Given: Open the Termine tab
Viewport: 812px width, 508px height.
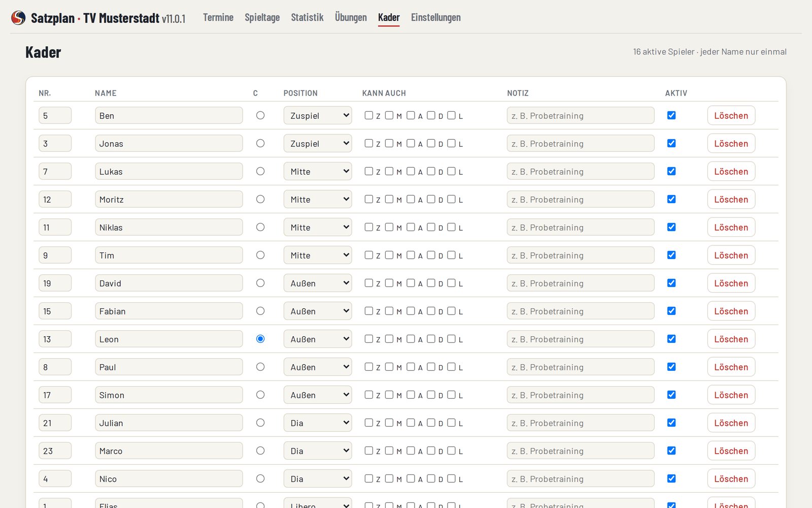Looking at the screenshot, I should click(x=218, y=17).
